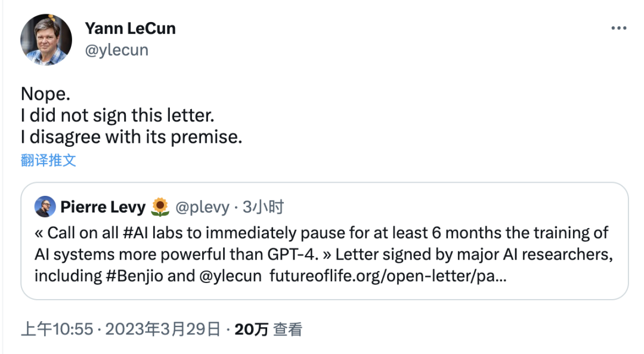This screenshot has width=644, height=354.
Task: Click the Yann LeCun display name
Action: [130, 28]
